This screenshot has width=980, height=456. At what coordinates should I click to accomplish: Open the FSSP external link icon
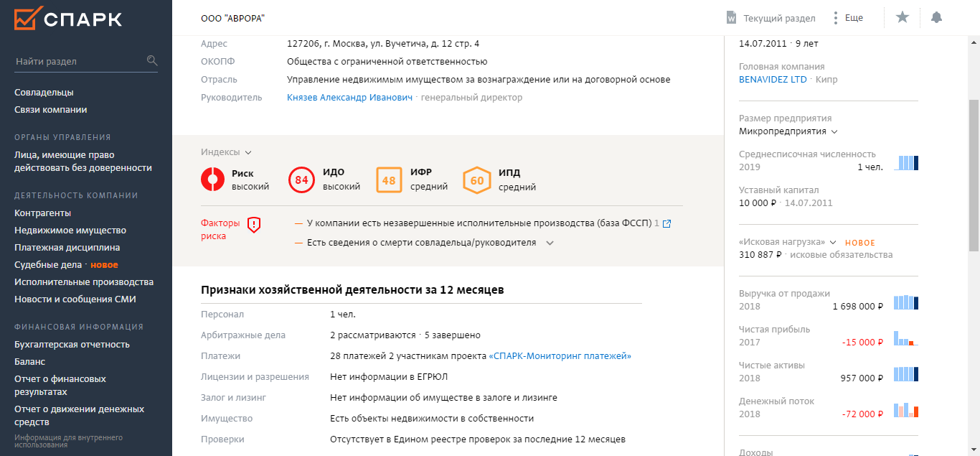(667, 224)
